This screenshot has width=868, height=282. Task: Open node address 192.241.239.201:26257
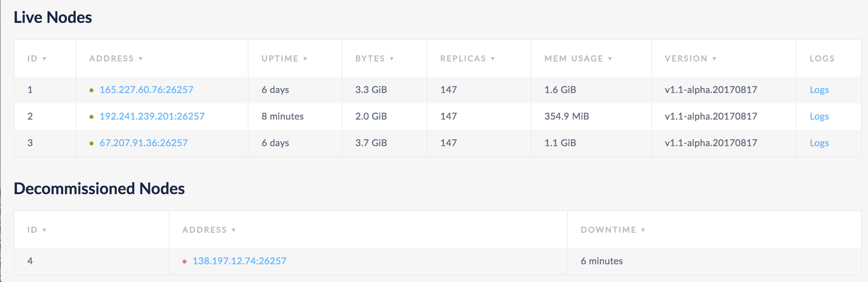pos(152,116)
